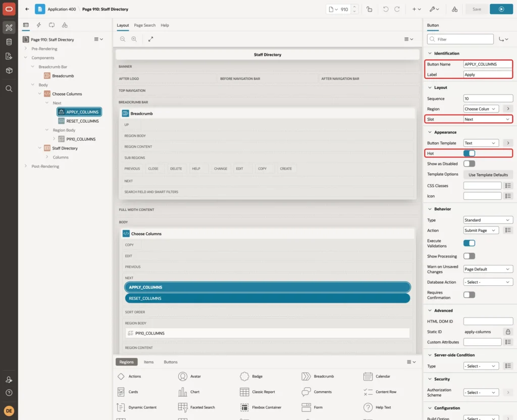The height and width of the screenshot is (420, 517).
Task: Open the Button Template dropdown
Action: (481, 143)
